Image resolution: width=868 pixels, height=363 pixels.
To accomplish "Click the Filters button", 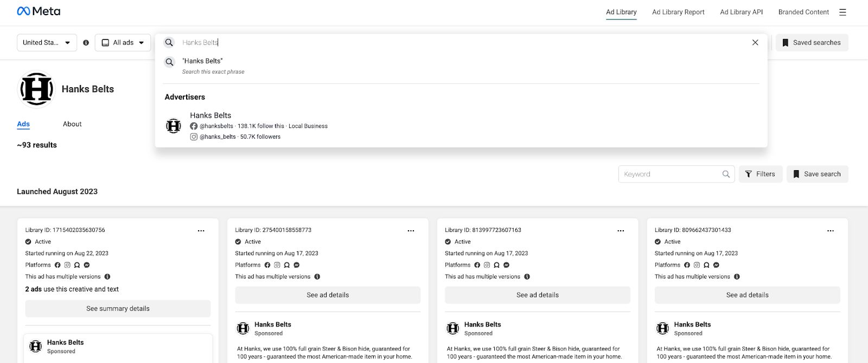I will [x=761, y=174].
